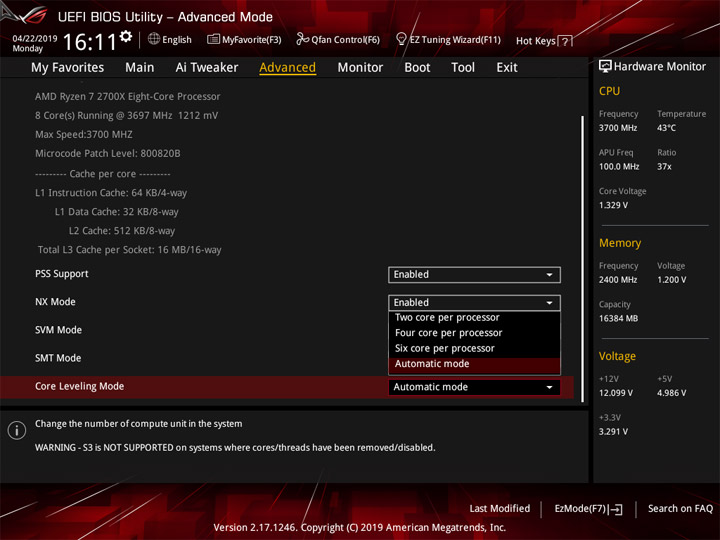Click the PSS Support dropdown arrow
720x540 pixels.
point(549,275)
